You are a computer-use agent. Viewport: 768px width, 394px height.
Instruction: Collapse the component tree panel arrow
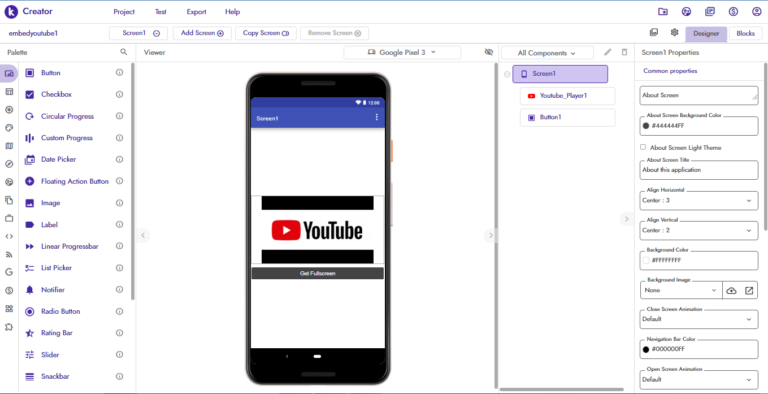click(x=490, y=236)
